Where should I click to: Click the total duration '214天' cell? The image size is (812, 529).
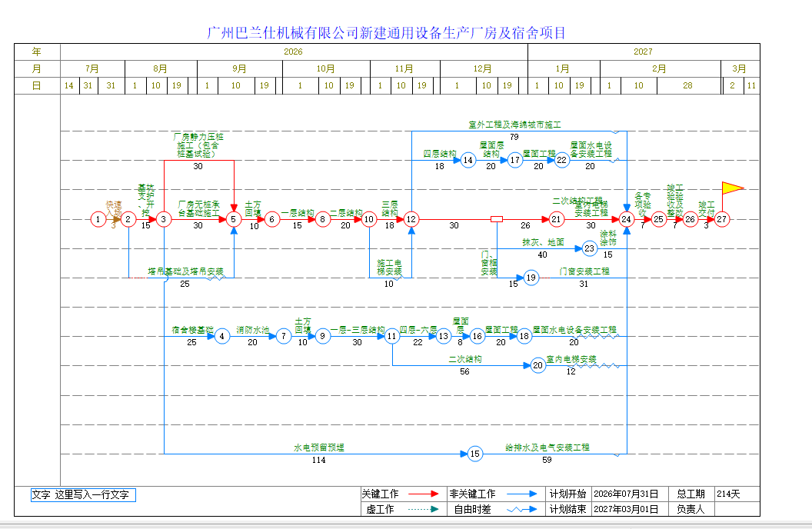click(737, 494)
